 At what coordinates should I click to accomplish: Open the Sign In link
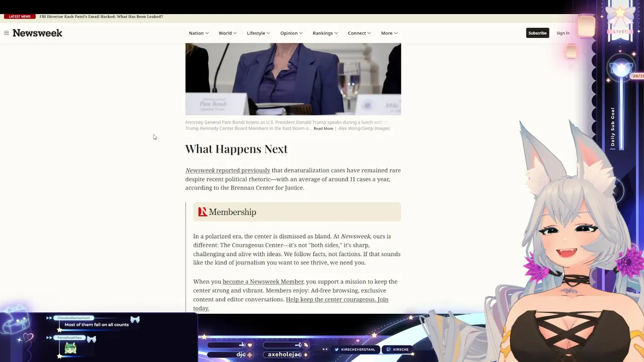(563, 33)
